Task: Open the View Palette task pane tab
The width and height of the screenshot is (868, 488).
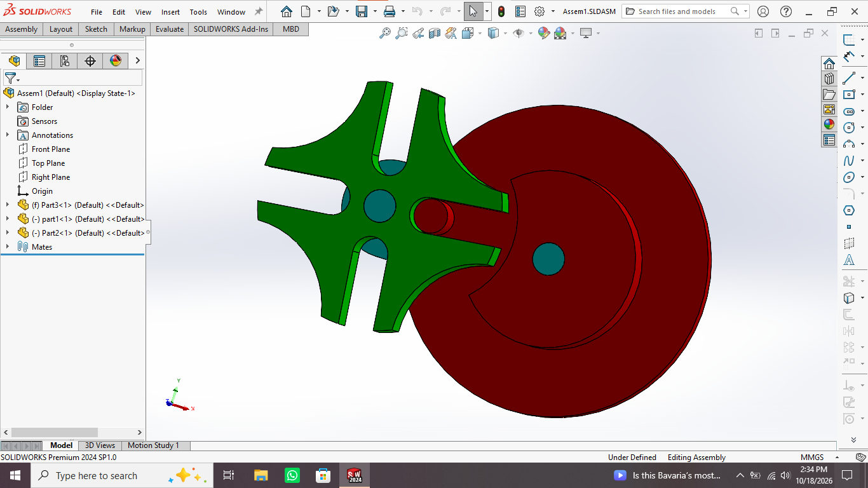Action: point(829,109)
